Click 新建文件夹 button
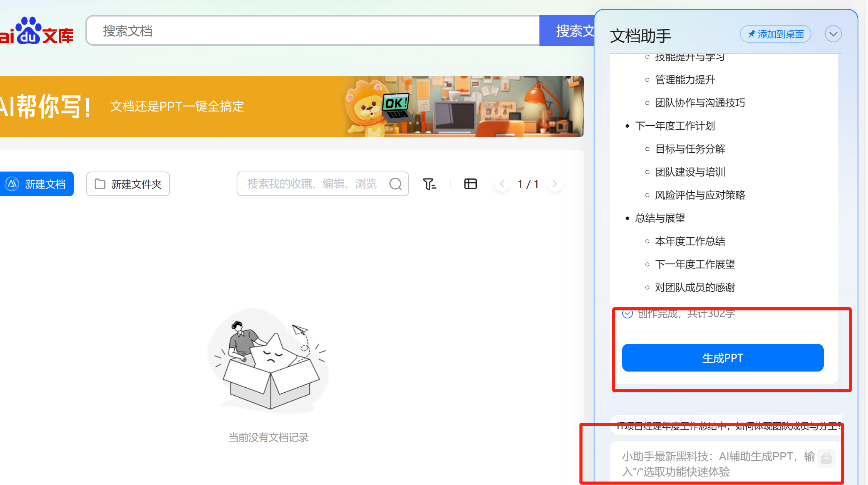868x485 pixels. [128, 184]
